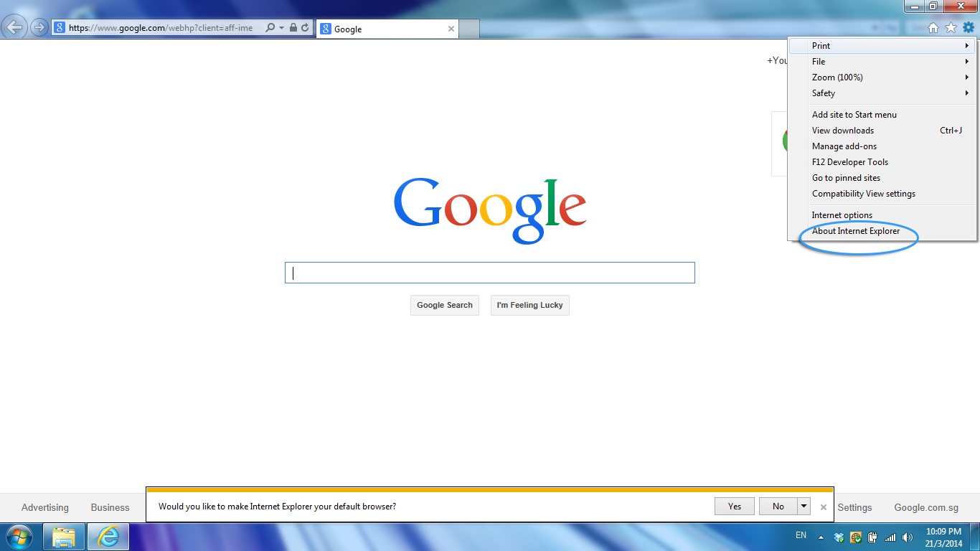Click the Internet Explorer taskbar icon
The image size is (980, 551).
point(108,536)
